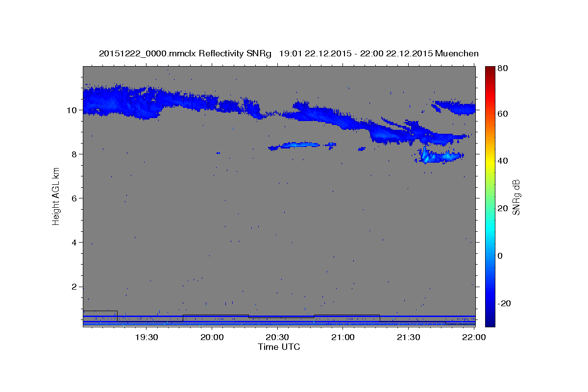Click the 21:30 time tick label

click(x=408, y=337)
